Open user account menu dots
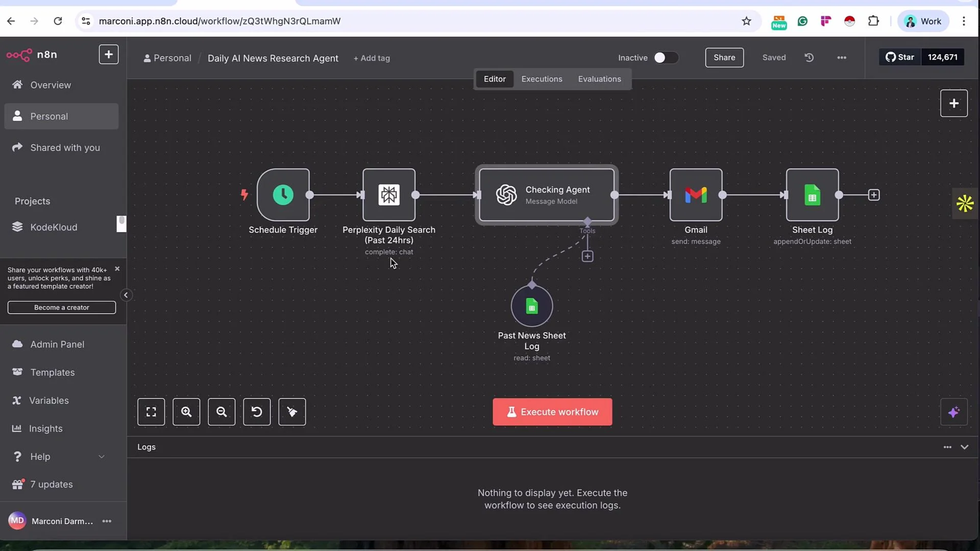The height and width of the screenshot is (551, 980). (x=107, y=521)
